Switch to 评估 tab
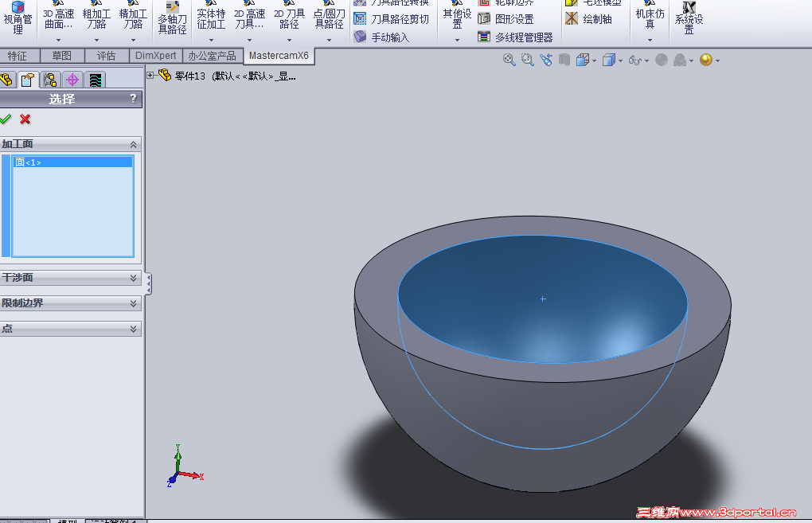Viewport: 812px width, 523px height. click(106, 56)
